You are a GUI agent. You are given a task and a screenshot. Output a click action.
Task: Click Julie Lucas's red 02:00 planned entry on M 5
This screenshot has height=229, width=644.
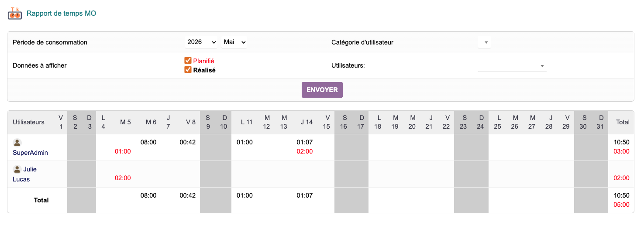[x=123, y=178]
